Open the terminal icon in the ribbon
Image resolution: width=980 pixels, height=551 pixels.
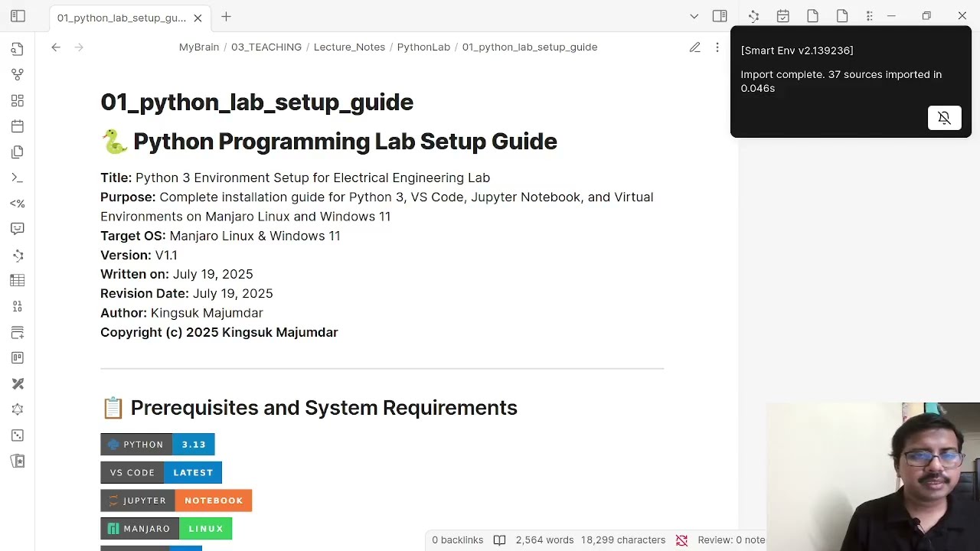(18, 178)
